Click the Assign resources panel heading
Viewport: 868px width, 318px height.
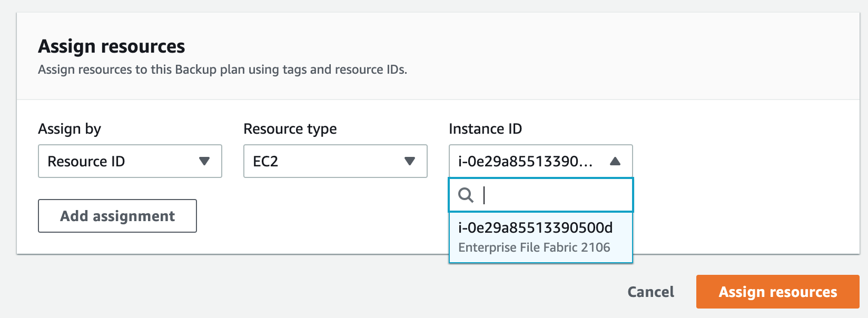112,46
